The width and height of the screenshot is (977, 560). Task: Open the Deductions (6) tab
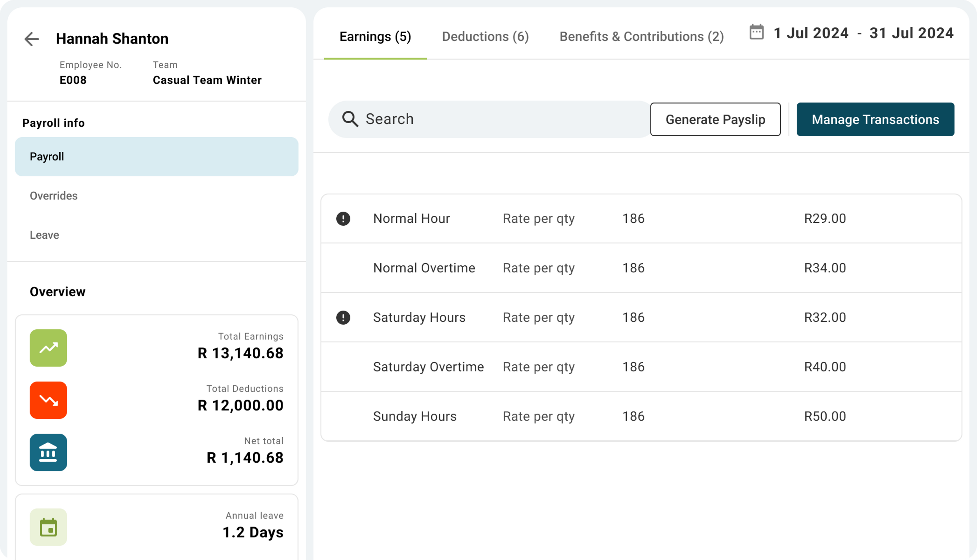coord(485,37)
